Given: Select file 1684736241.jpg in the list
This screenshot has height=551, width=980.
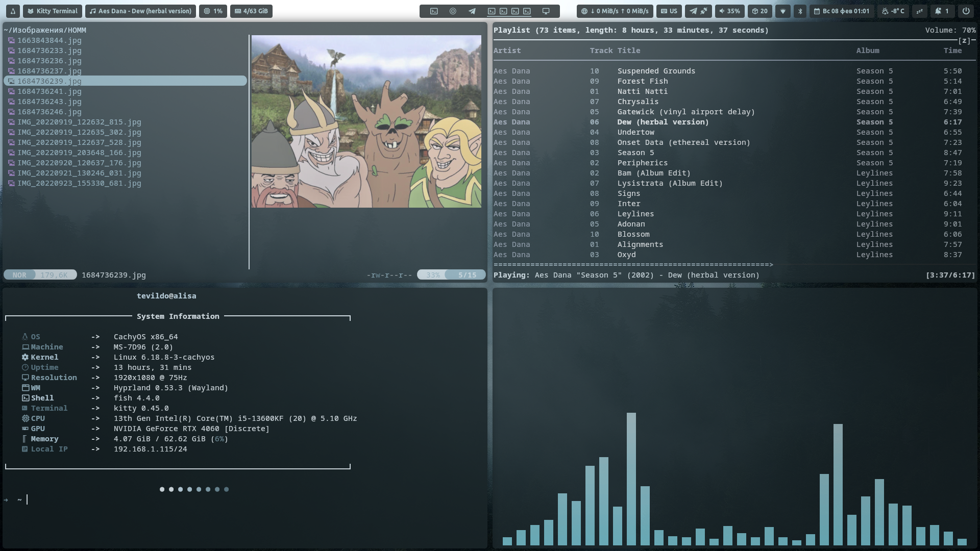Looking at the screenshot, I should [49, 91].
